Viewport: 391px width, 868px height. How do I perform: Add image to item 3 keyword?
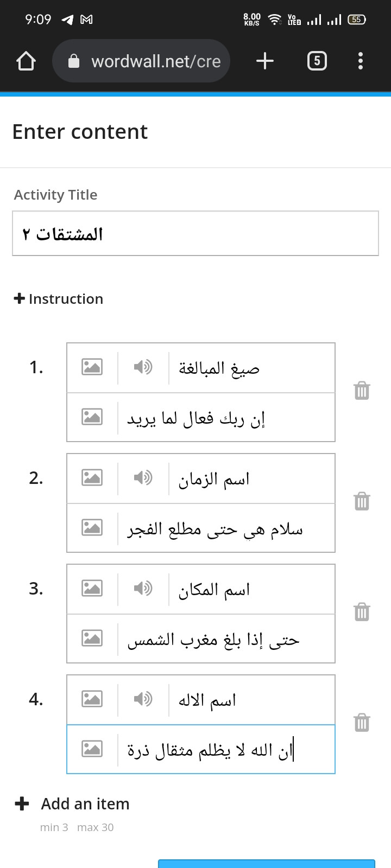pos(92,588)
